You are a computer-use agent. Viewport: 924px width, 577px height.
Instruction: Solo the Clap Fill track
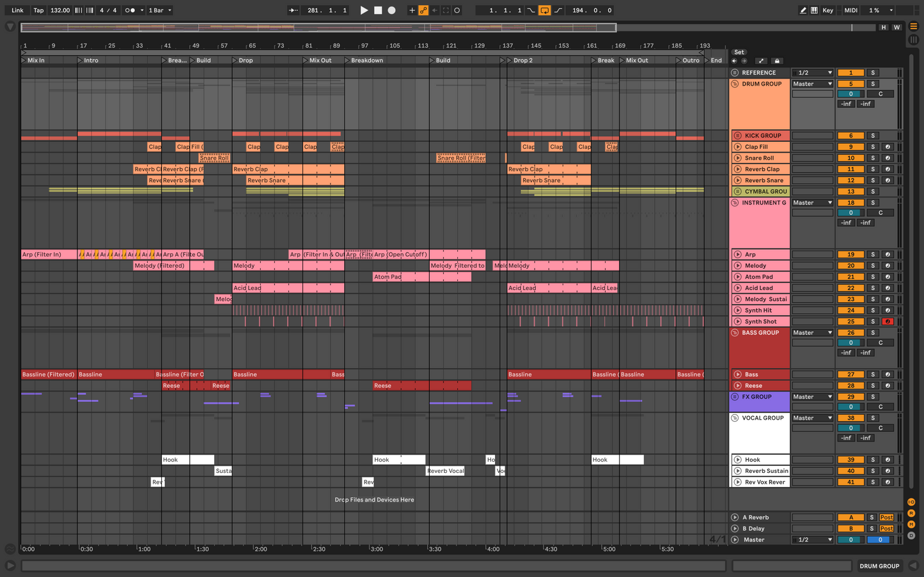[873, 147]
